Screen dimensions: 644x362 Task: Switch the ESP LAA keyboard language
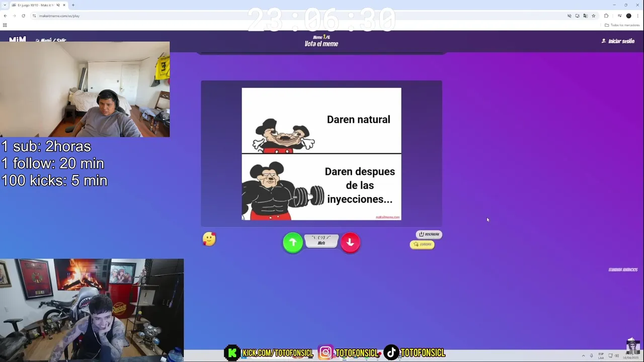(x=601, y=355)
